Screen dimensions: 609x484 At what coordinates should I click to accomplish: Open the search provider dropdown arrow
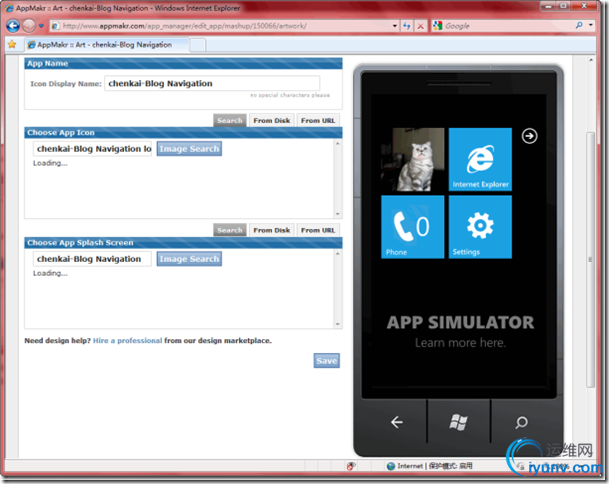pyautogui.click(x=591, y=26)
